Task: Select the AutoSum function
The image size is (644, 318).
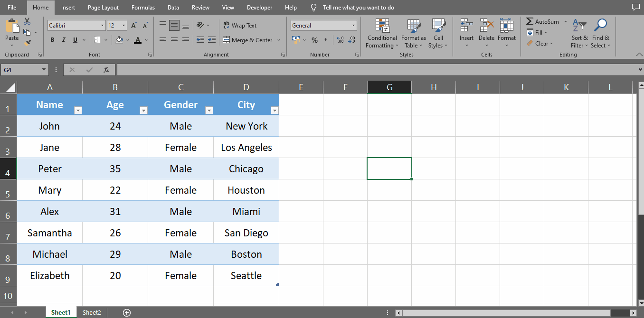Action: point(543,21)
